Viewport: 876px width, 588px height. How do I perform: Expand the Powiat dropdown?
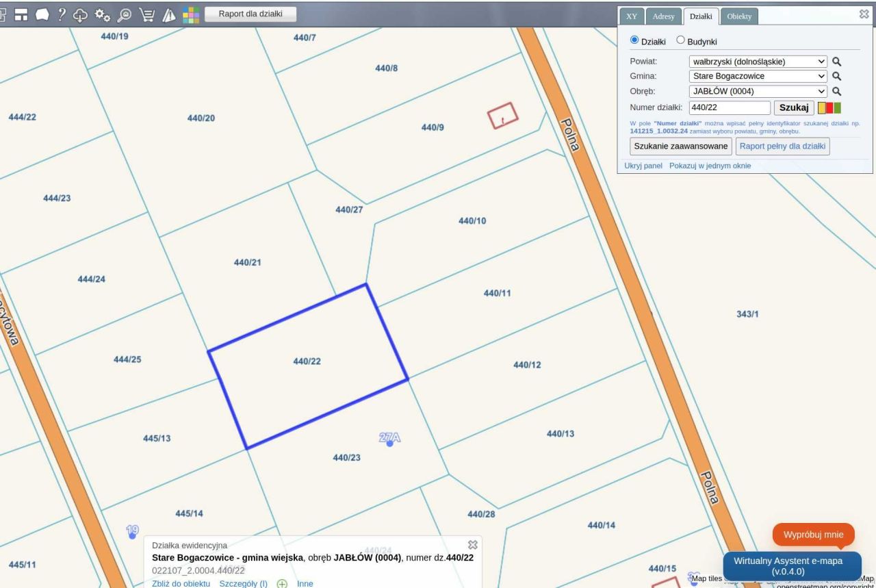[x=759, y=62]
